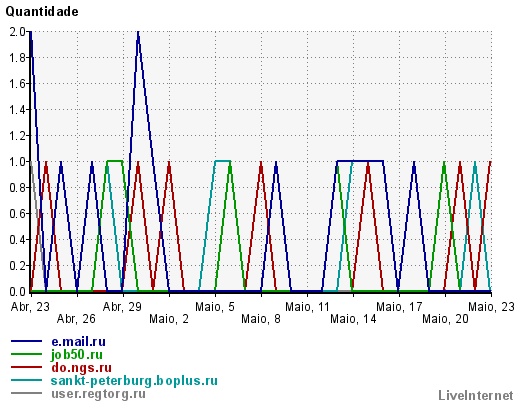Click the user.regtorg.ru legend label
This screenshot has height=405, width=520.
click(x=98, y=394)
